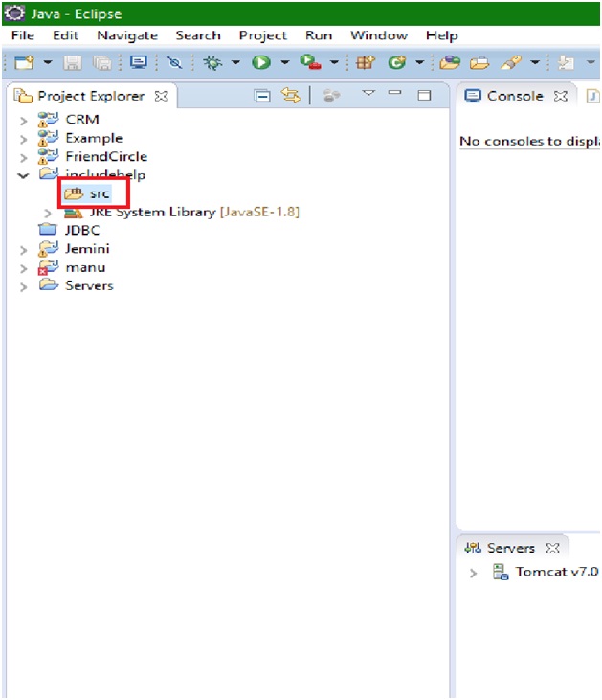Open the Project Explorer View Menu triangle
The height and width of the screenshot is (700, 602).
point(368,93)
